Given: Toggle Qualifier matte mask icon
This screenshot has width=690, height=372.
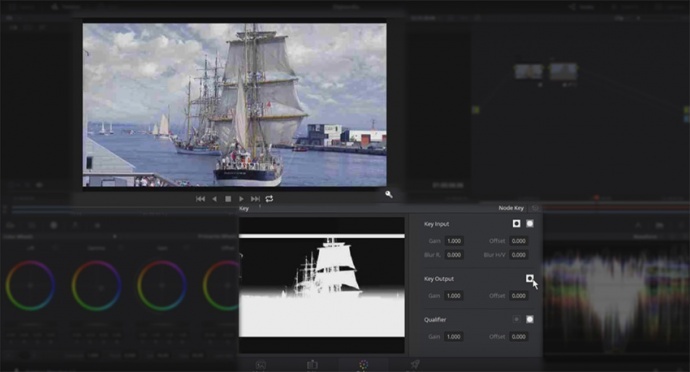Looking at the screenshot, I should tap(530, 319).
